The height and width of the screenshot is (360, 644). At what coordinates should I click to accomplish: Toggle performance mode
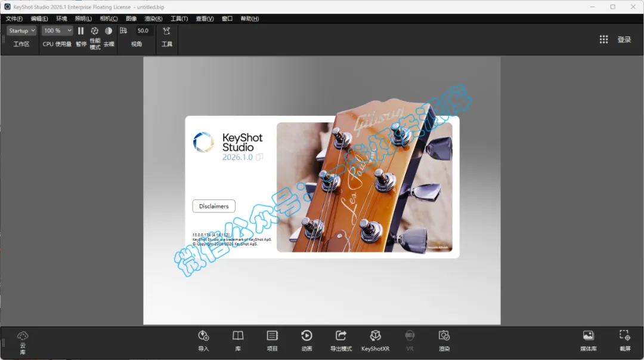[x=95, y=31]
